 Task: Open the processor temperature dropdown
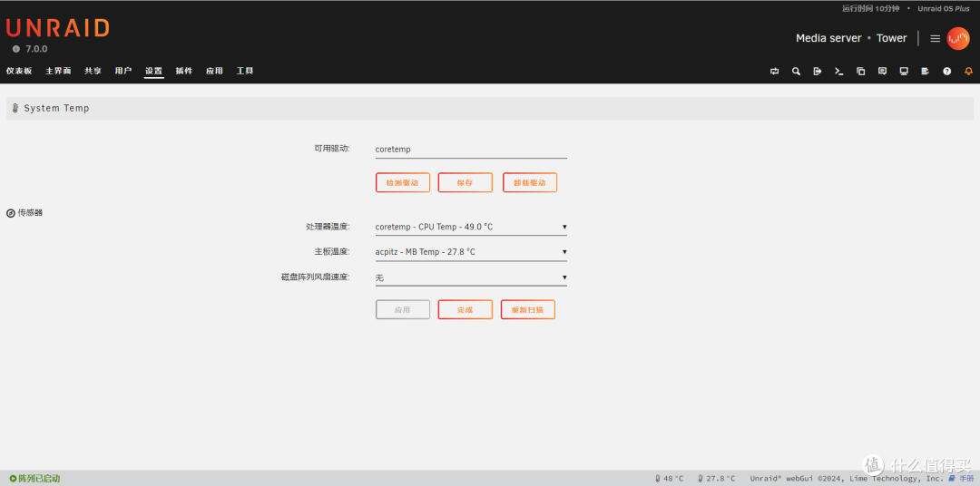[x=471, y=227]
